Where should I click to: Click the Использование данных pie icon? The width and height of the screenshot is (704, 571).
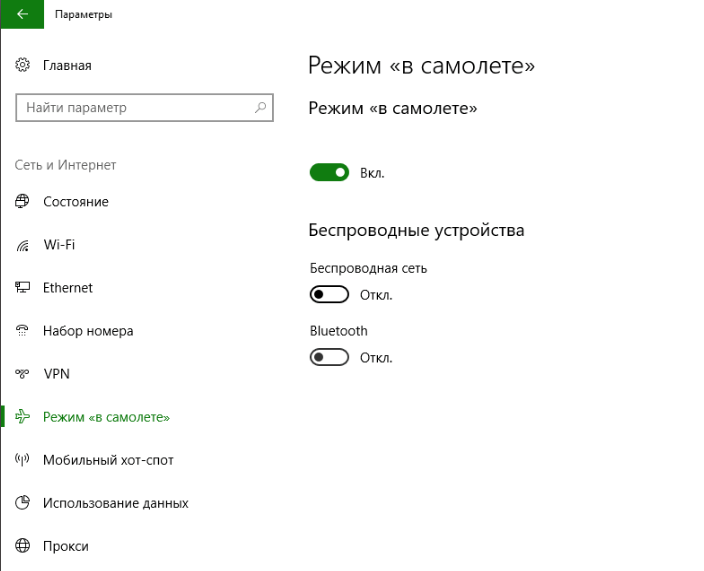[x=22, y=503]
